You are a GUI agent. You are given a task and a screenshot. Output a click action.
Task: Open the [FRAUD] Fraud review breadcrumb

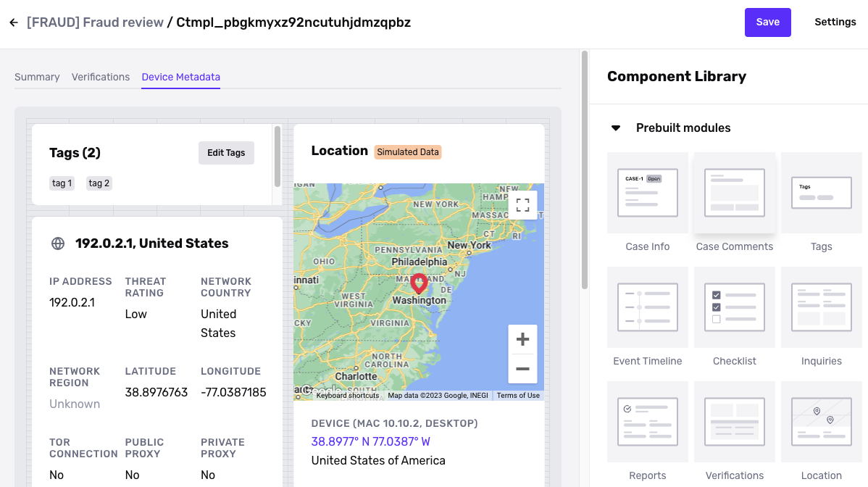(x=95, y=22)
